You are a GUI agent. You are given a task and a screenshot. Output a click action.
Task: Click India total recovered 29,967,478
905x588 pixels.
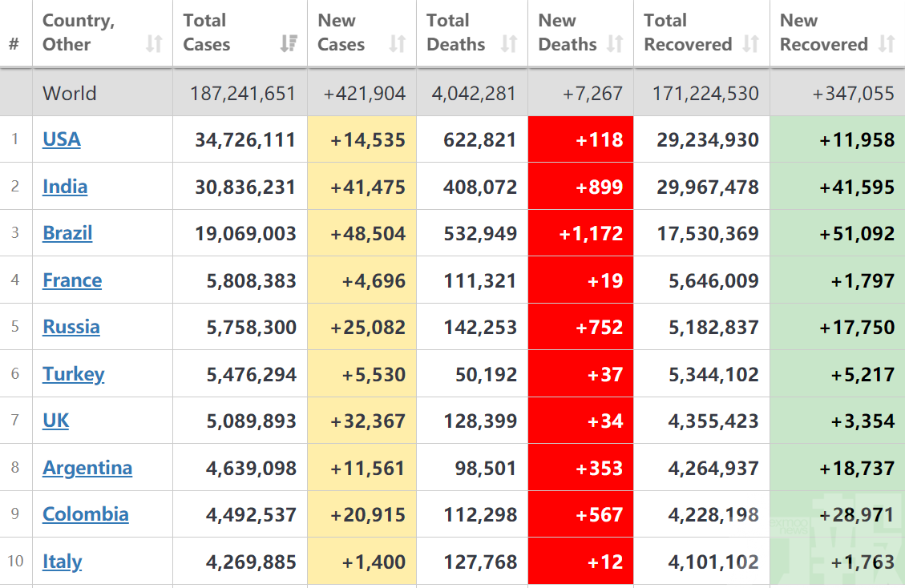pos(708,187)
